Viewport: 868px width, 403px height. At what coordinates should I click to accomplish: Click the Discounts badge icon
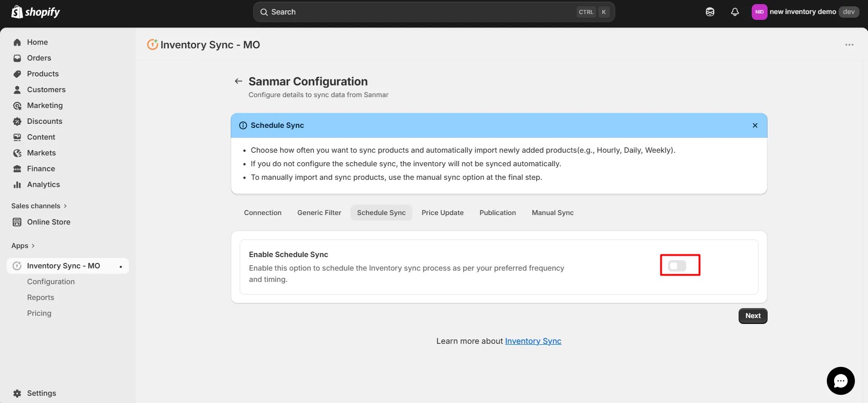point(17,121)
